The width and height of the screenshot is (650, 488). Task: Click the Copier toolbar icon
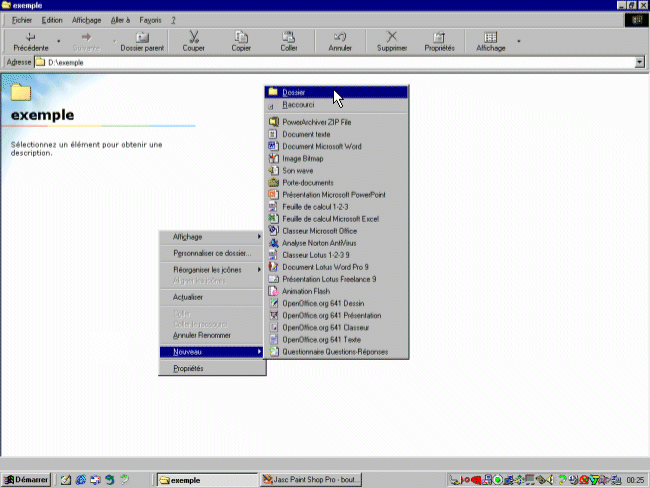[x=241, y=37]
